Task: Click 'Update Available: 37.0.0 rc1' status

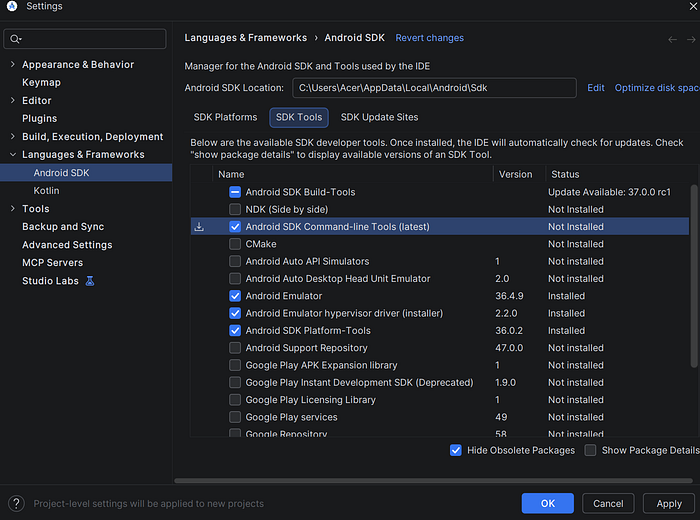Action: [609, 192]
